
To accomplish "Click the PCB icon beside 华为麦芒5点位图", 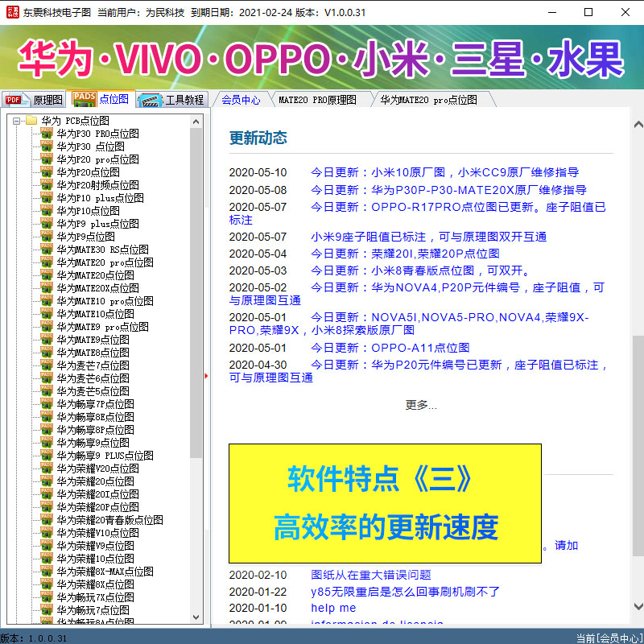I will tap(47, 390).
